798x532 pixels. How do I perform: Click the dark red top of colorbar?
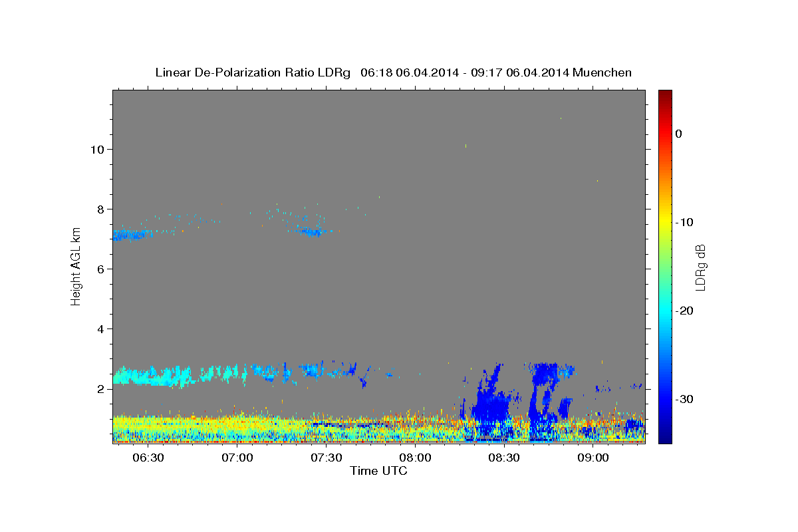pyautogui.click(x=665, y=95)
